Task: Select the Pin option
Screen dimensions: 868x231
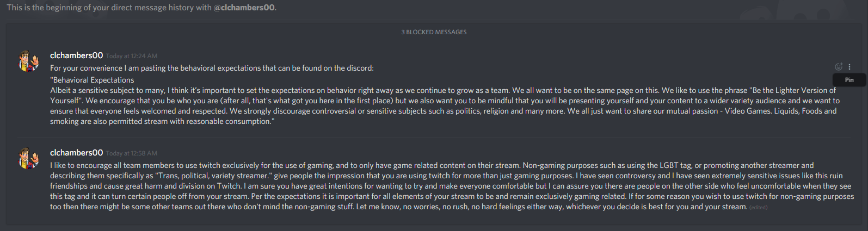Action: [849, 80]
